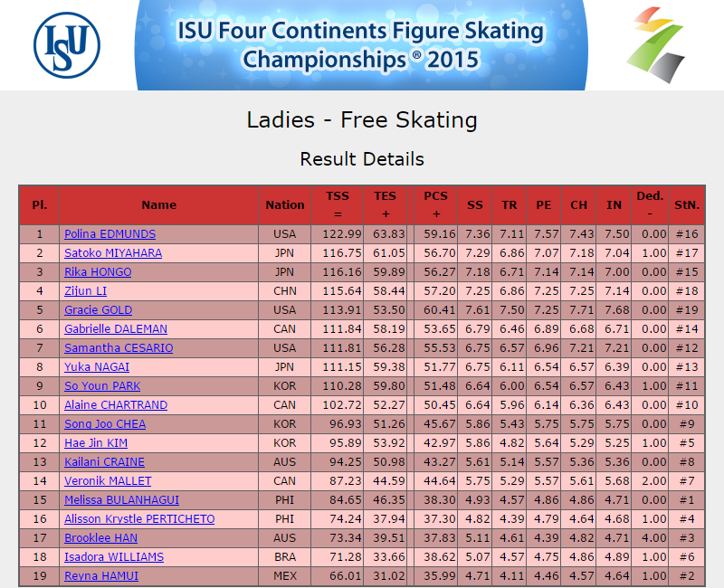Click the Four Continents Championships 2015 banner
This screenshot has height=588, width=724.
361,44
